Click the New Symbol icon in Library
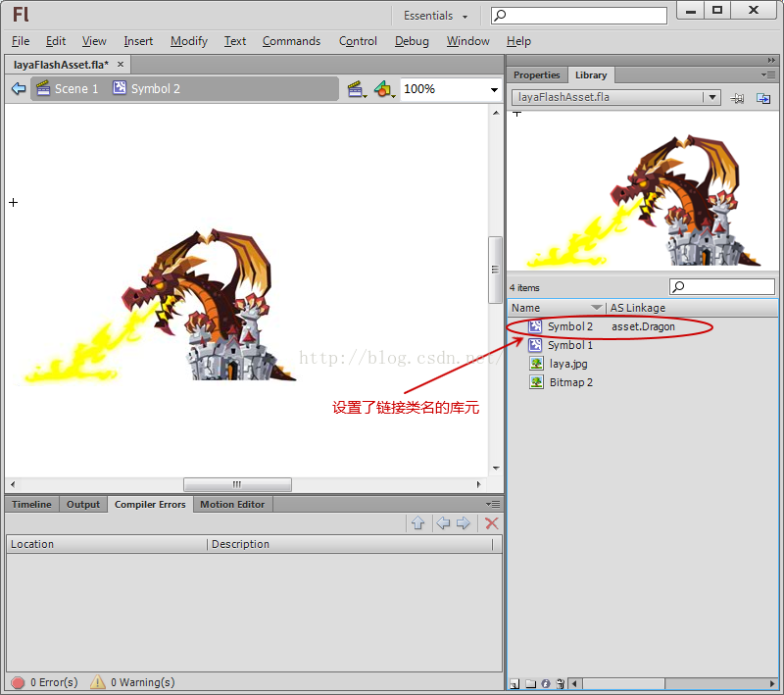 point(514,683)
